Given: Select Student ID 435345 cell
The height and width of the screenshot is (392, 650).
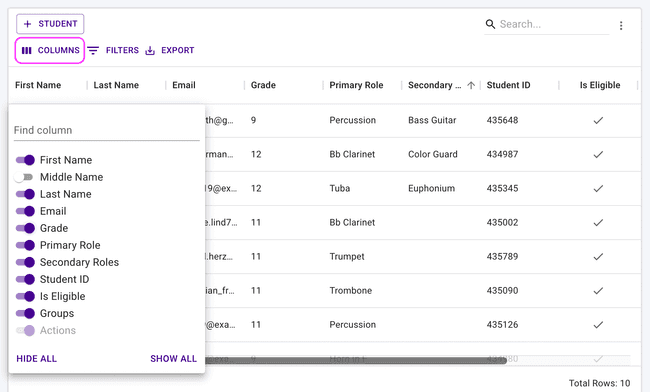Looking at the screenshot, I should (502, 188).
